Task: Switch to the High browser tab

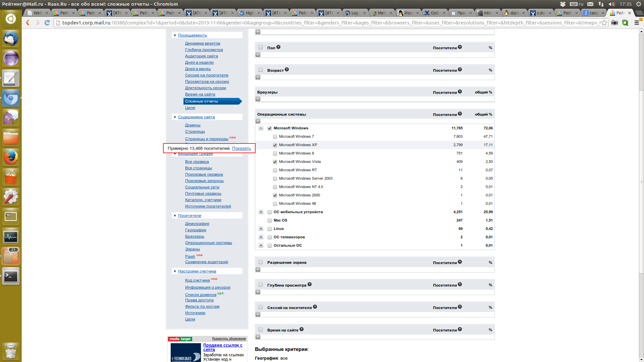Action: [x=249, y=13]
